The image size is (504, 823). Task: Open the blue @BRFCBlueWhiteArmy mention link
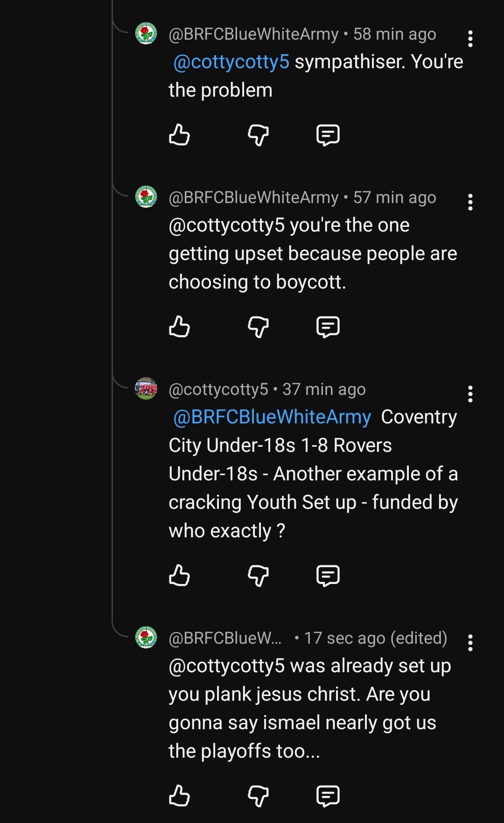pyautogui.click(x=272, y=417)
